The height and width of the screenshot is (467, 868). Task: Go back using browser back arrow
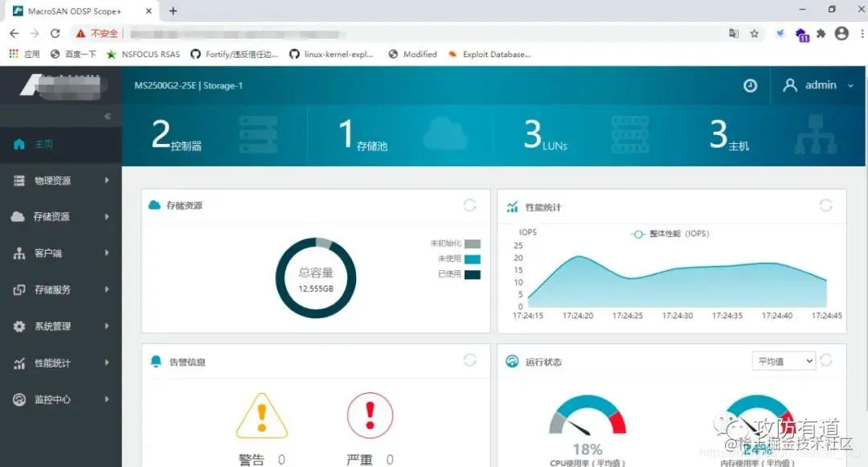point(14,34)
